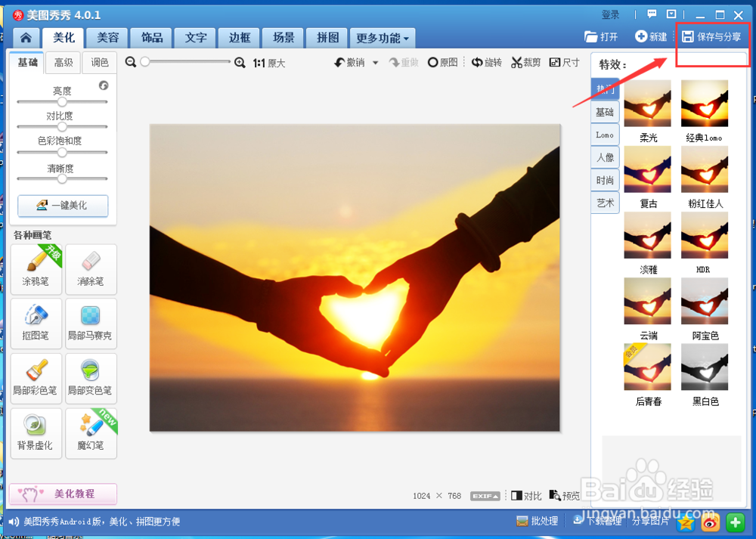756x539 pixels.
Task: Click the yellow star icon in bottom bar
Action: (686, 522)
